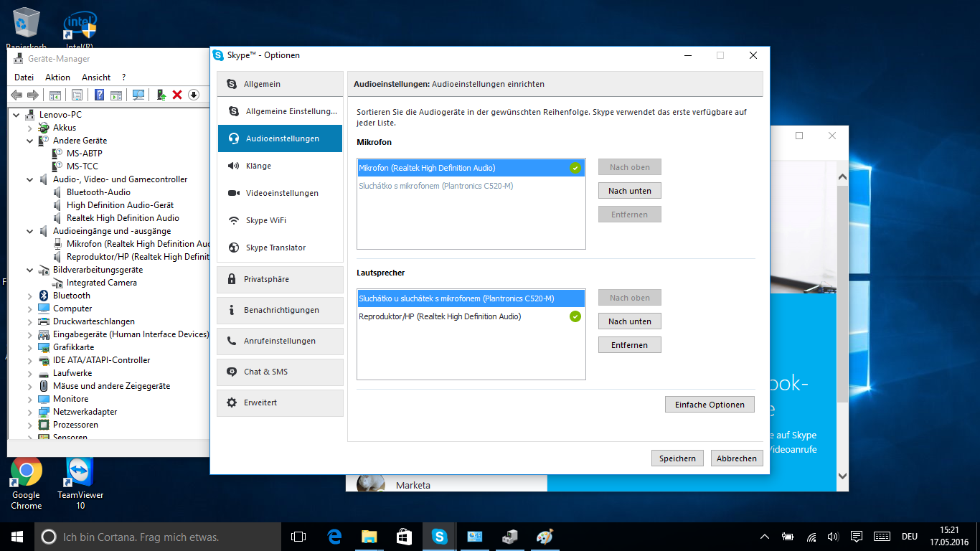This screenshot has height=551, width=980.
Task: Scan for hardware changes in Geräte-Manager
Action: tap(138, 95)
